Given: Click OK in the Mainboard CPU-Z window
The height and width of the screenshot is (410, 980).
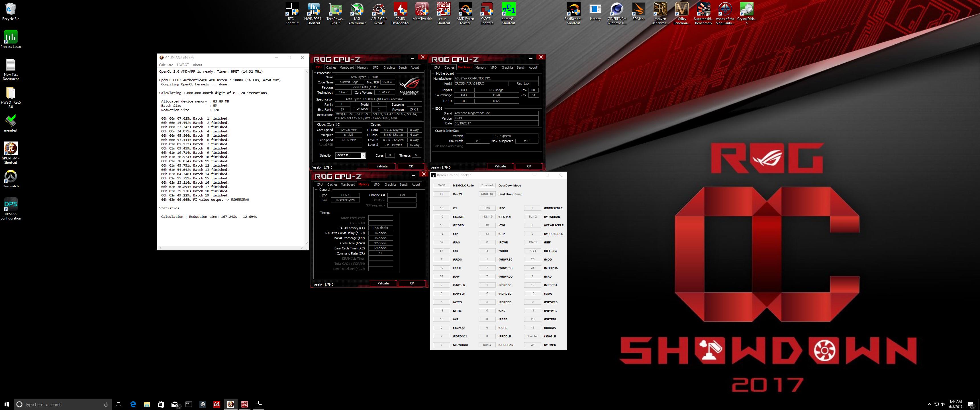Looking at the screenshot, I should click(529, 166).
